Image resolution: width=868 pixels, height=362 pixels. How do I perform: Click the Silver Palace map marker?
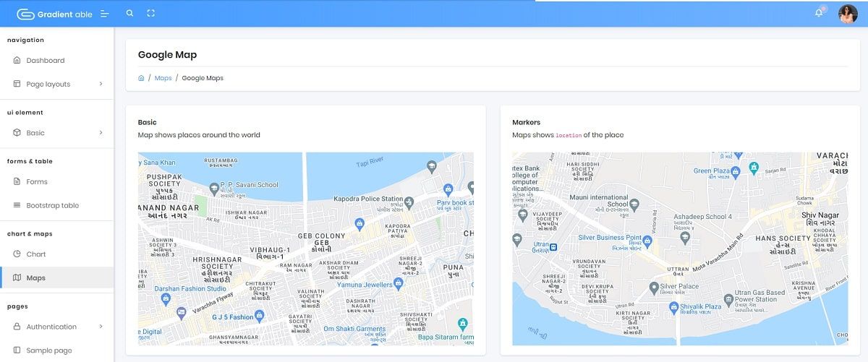653,288
